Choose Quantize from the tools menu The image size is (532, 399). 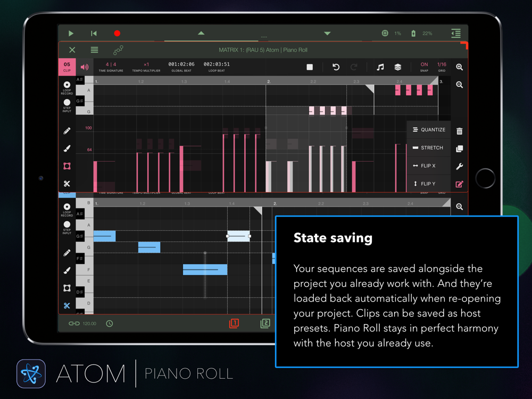click(x=429, y=130)
